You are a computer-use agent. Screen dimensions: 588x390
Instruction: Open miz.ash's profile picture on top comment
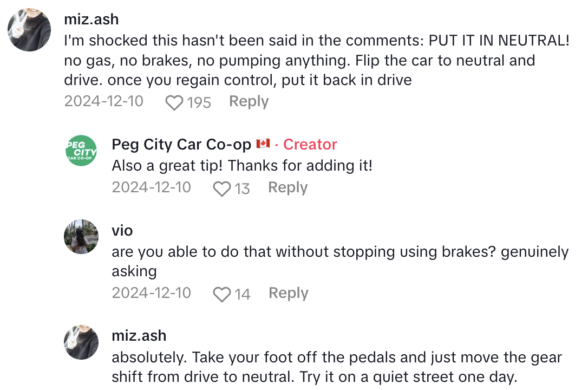coord(30,30)
